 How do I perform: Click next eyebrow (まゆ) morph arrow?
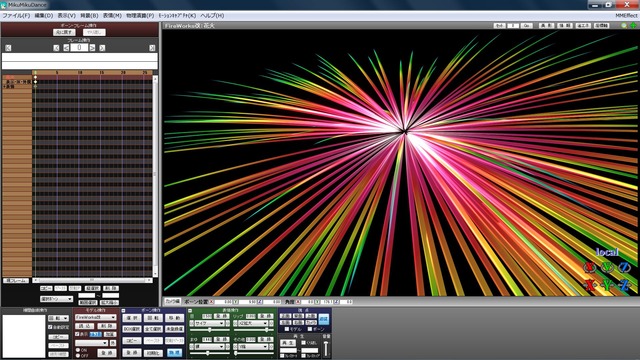tap(228, 347)
